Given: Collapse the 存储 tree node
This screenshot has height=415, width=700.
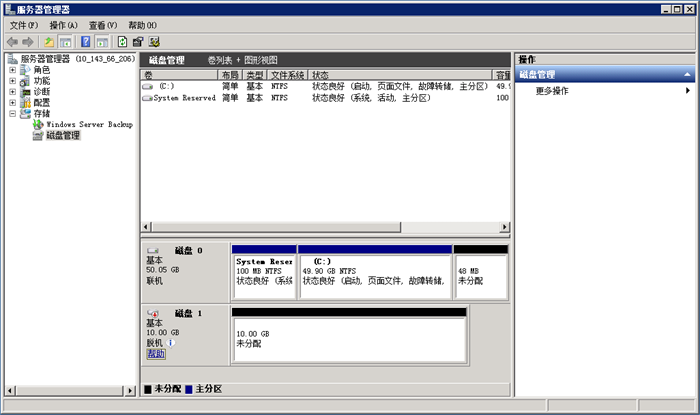Looking at the screenshot, I should (x=12, y=114).
